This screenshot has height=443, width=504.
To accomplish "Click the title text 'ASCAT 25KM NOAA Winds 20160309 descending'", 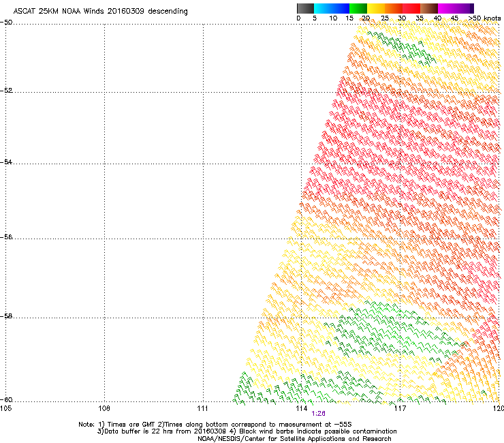I will (100, 11).
